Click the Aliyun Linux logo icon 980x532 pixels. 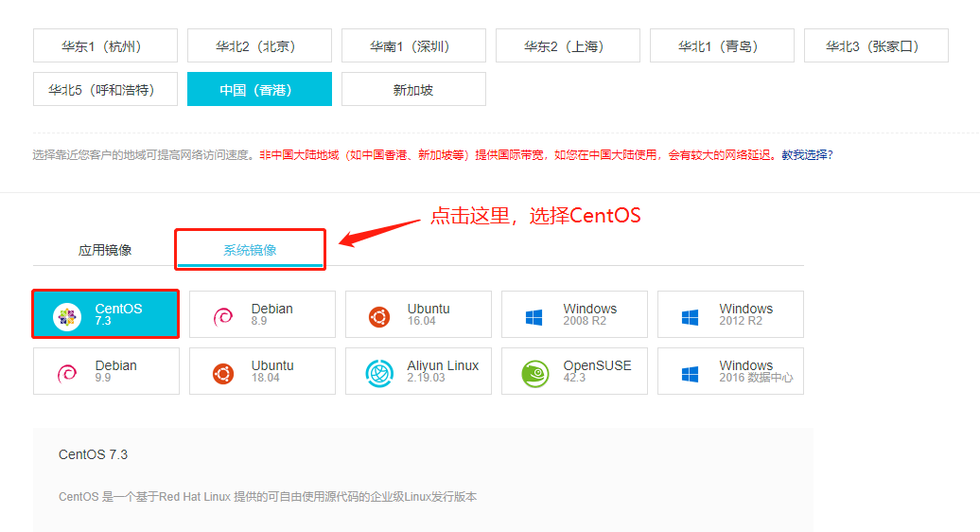tap(379, 373)
